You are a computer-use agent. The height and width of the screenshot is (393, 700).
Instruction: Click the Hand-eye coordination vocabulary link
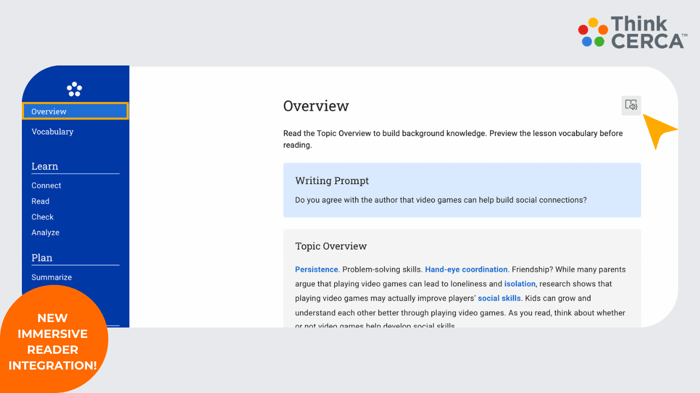tap(466, 269)
